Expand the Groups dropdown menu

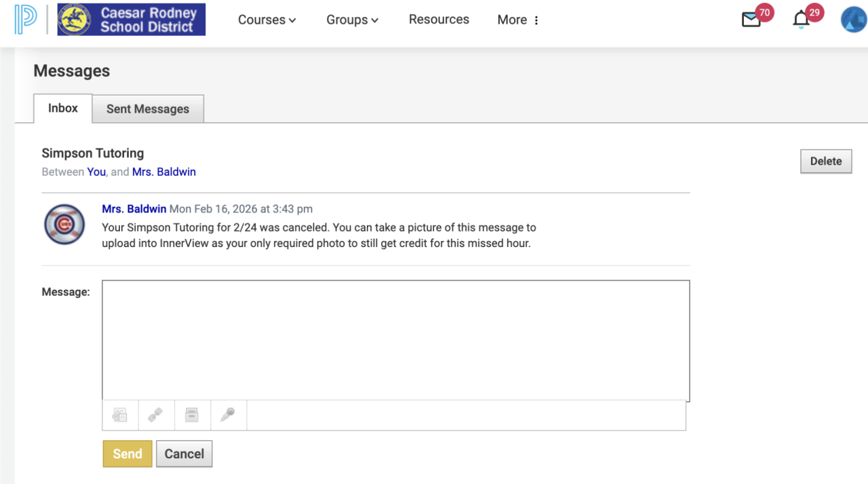352,20
